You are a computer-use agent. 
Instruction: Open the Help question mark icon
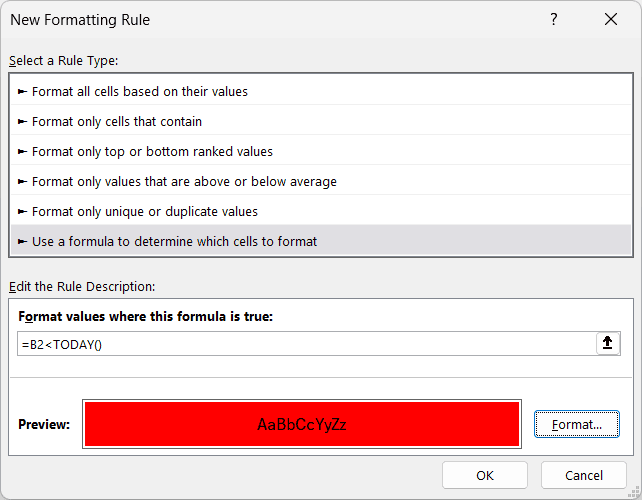554,19
